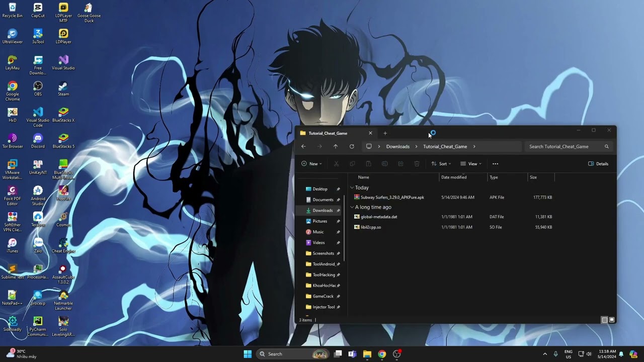Show hidden system tray icons chevron
Image resolution: width=644 pixels, height=362 pixels.
[x=544, y=354]
